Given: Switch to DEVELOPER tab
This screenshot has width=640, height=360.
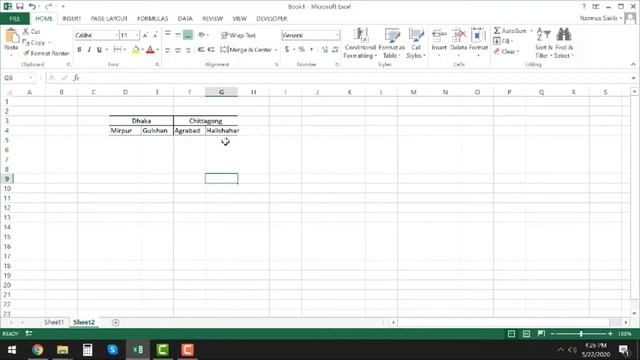Looking at the screenshot, I should 272,19.
